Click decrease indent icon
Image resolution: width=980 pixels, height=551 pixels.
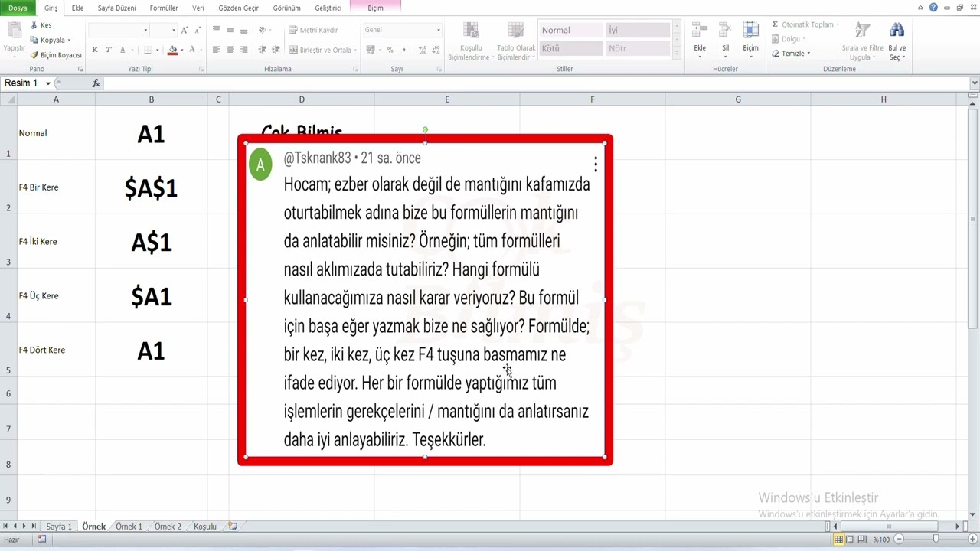(263, 50)
